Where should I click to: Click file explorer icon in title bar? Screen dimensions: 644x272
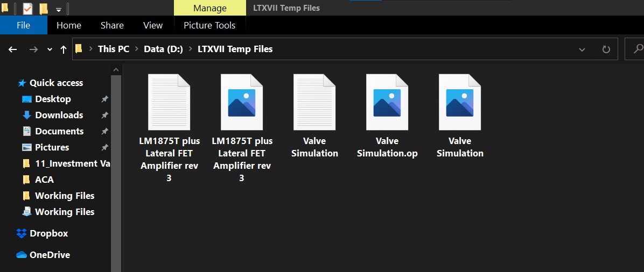pyautogui.click(x=5, y=8)
